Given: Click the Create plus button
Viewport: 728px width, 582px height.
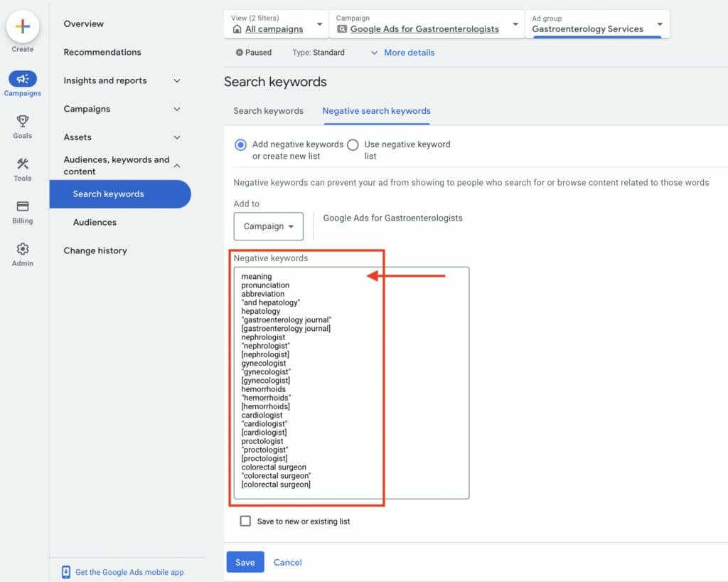Looking at the screenshot, I should click(22, 26).
